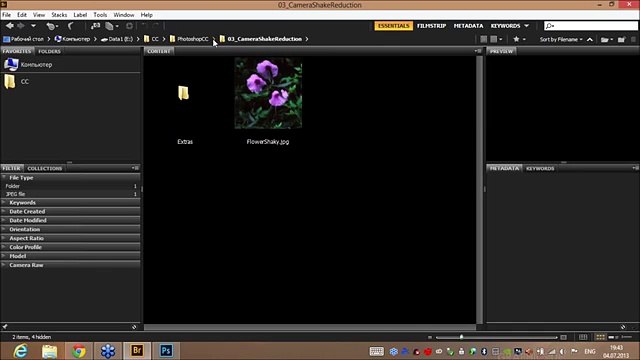The image size is (640, 360).
Task: Open the Refine stacked-pages menu icon
Action: point(112,26)
